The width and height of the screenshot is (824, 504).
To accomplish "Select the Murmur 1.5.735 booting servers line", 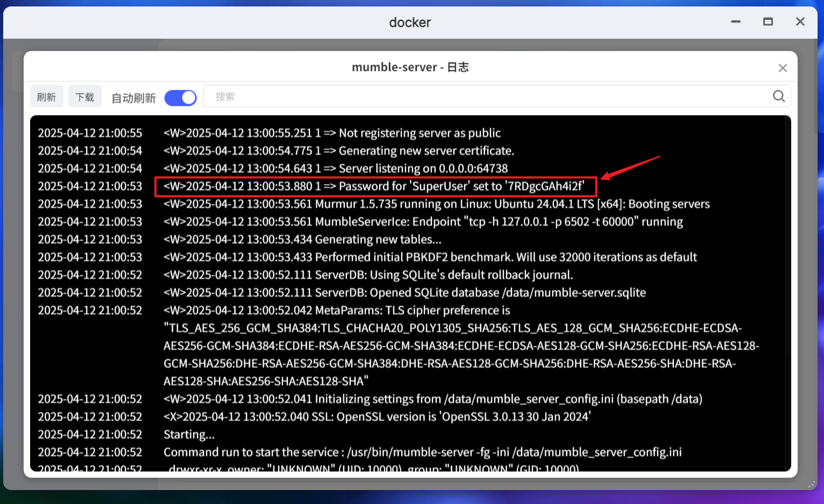I will point(436,204).
